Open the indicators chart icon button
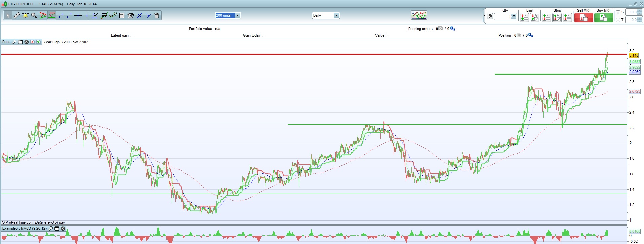This screenshot has height=244, width=644. point(419,15)
